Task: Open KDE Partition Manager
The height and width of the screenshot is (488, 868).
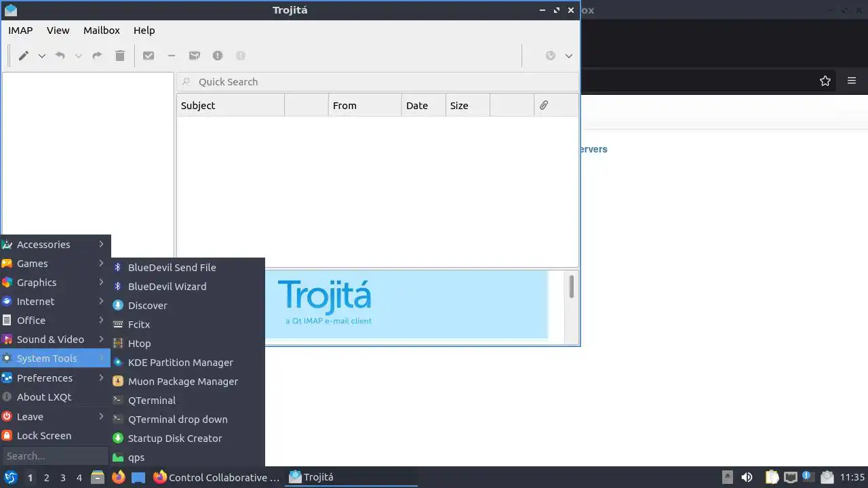Action: point(188,362)
